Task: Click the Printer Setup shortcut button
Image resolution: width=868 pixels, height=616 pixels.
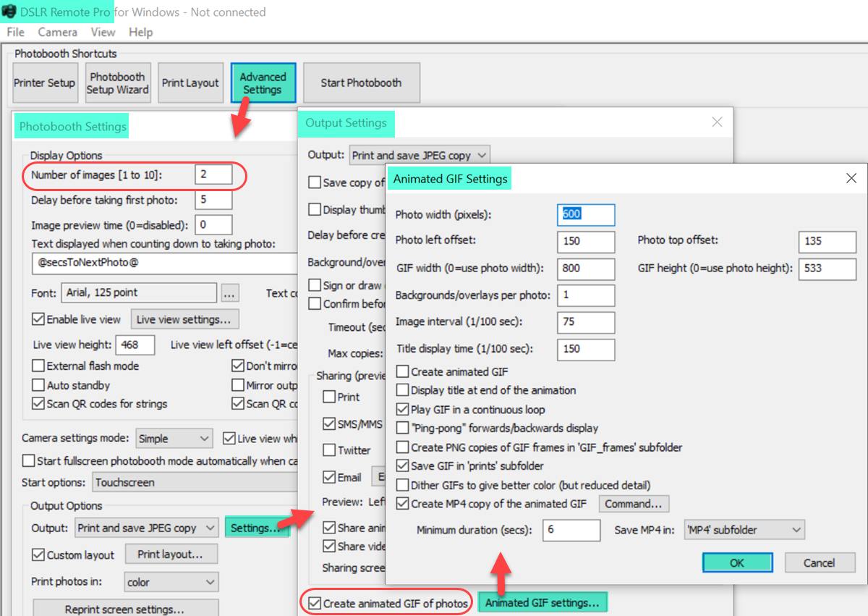Action: [x=44, y=83]
